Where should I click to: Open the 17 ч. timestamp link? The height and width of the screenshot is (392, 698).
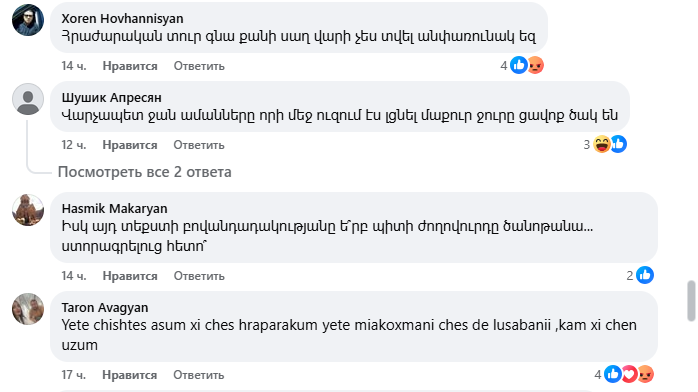click(x=74, y=375)
